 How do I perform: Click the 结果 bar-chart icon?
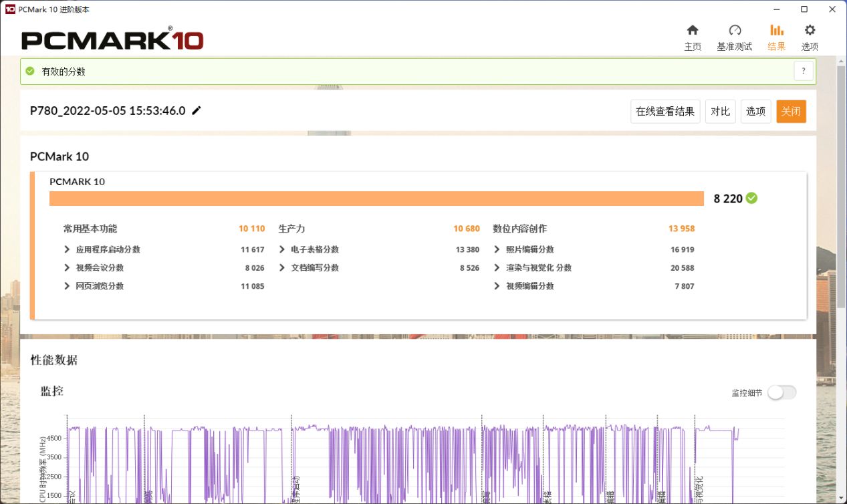click(x=776, y=30)
